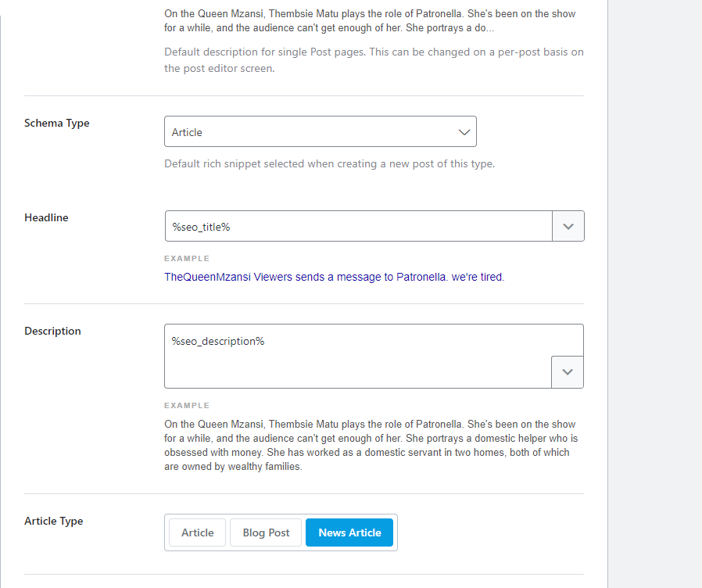Click the Headline field label
Screen dimensions: 702x588
pyautogui.click(x=46, y=217)
